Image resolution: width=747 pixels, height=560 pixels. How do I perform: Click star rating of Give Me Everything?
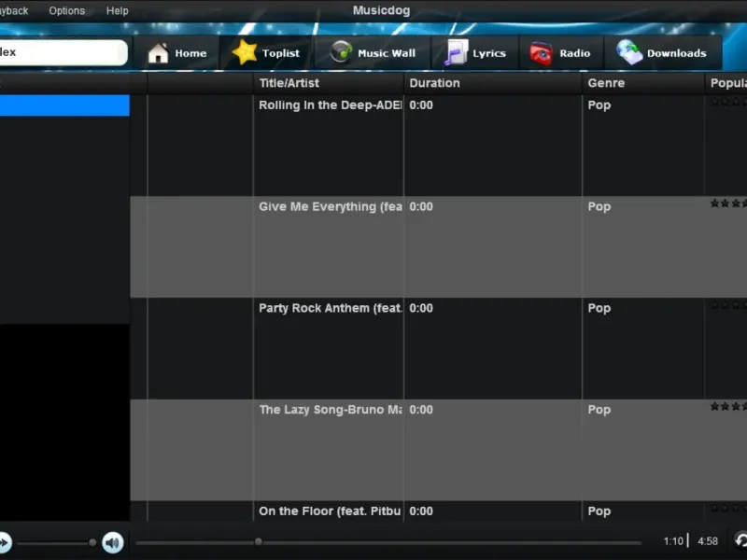click(728, 203)
